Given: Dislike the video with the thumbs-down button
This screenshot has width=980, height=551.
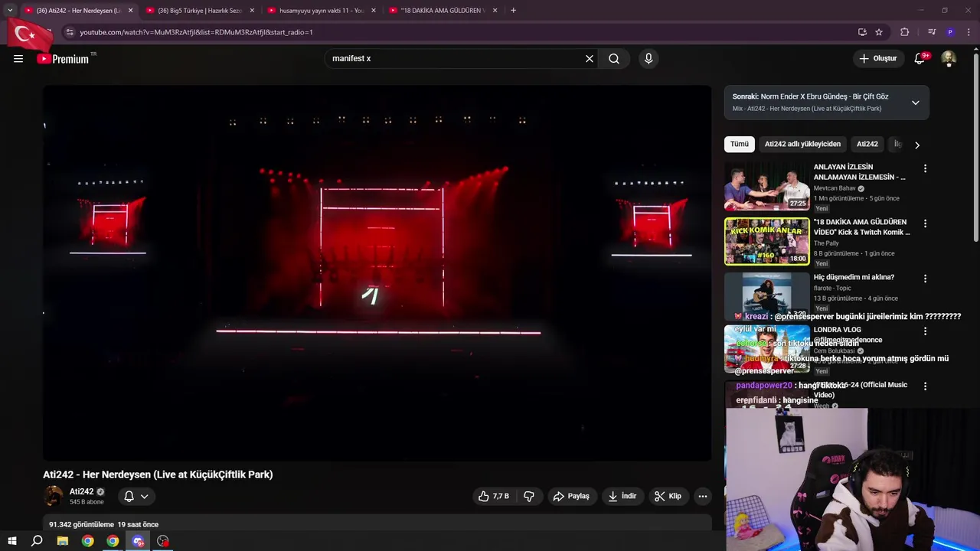Looking at the screenshot, I should (529, 496).
